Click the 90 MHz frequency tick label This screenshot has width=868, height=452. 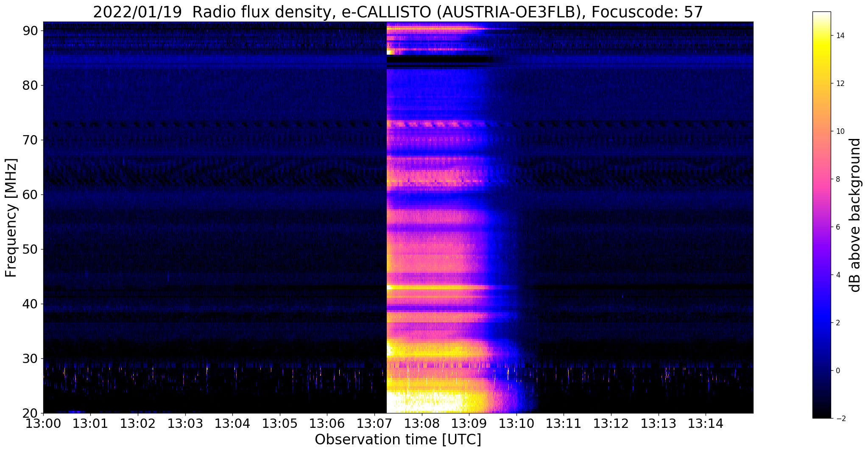tap(30, 31)
